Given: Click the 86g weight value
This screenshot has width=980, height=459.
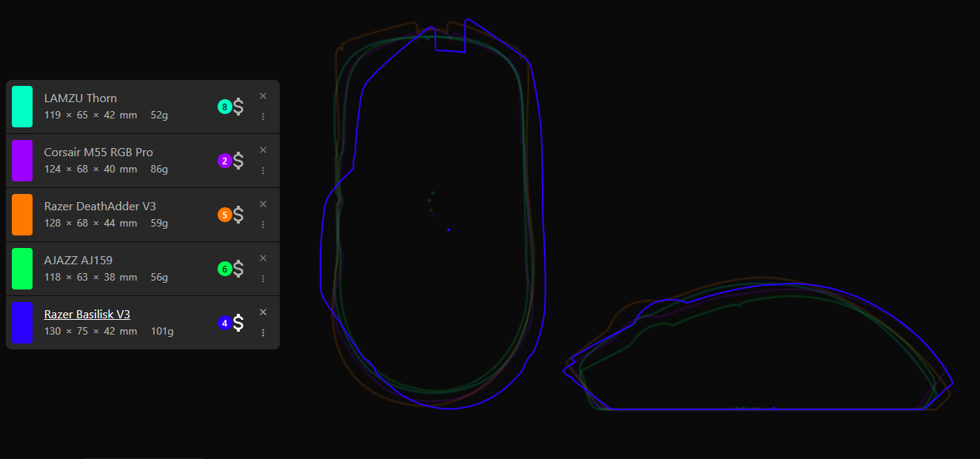Looking at the screenshot, I should 159,169.
